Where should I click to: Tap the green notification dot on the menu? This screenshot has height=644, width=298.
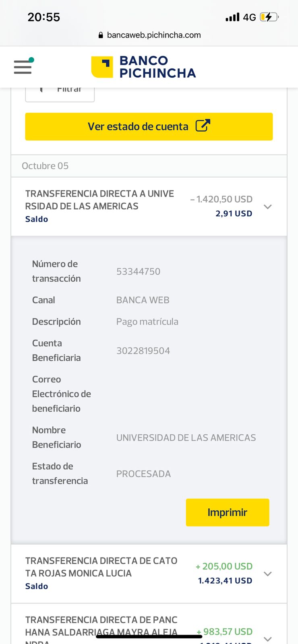click(31, 60)
